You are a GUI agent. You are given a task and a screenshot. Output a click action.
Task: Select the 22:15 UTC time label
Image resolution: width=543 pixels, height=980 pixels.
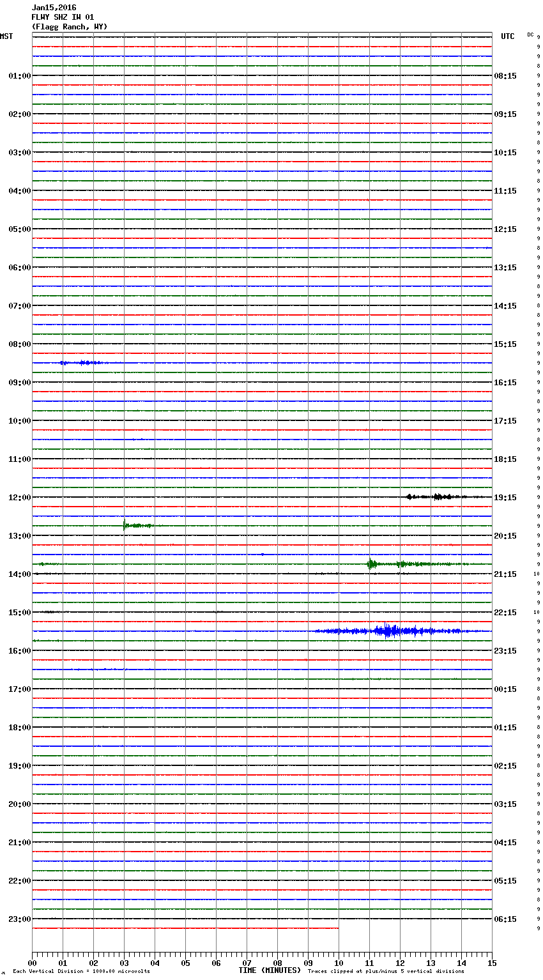pyautogui.click(x=505, y=613)
